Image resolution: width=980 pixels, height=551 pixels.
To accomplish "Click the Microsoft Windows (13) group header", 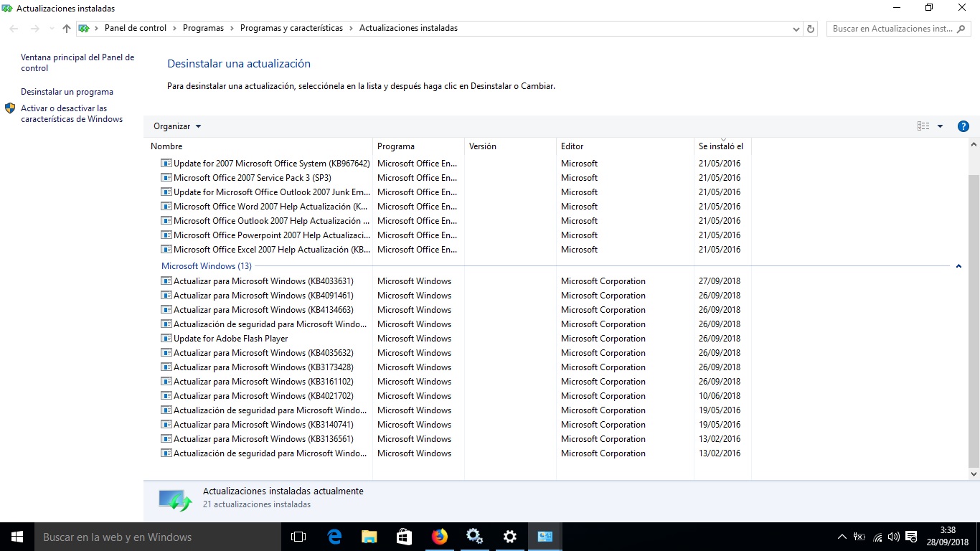I will pos(207,266).
